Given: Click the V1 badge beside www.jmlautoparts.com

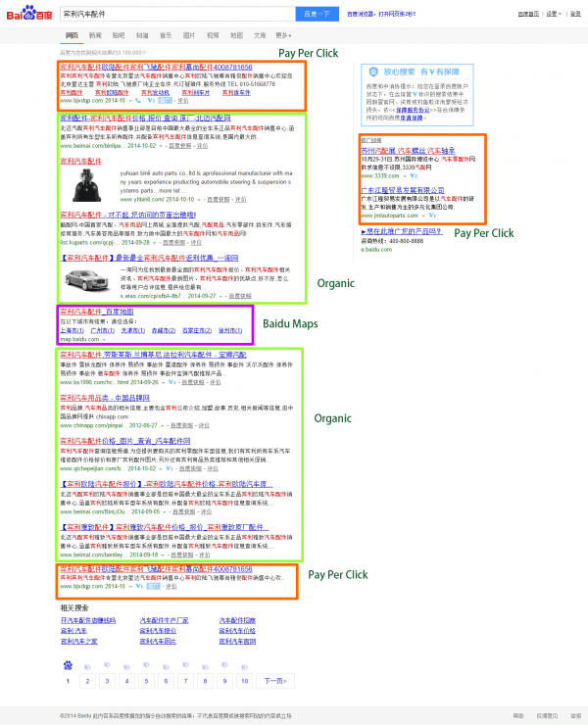Looking at the screenshot, I should pyautogui.click(x=432, y=216).
